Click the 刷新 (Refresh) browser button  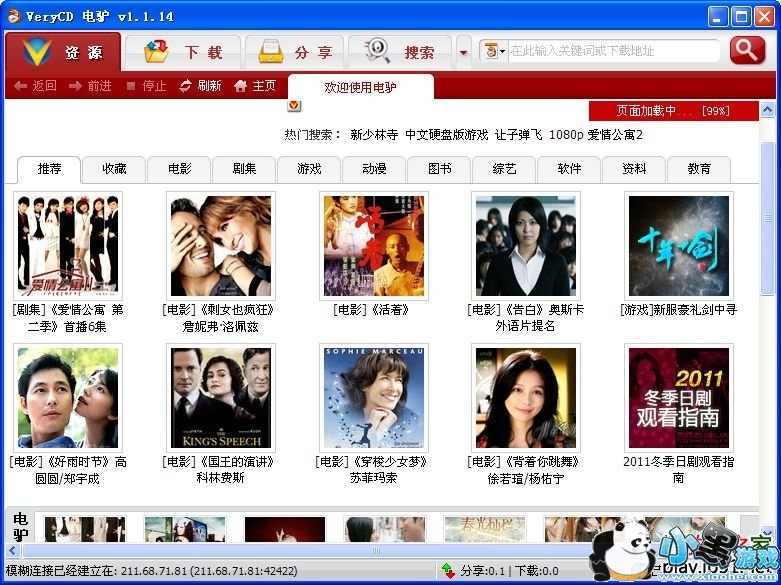[x=201, y=86]
